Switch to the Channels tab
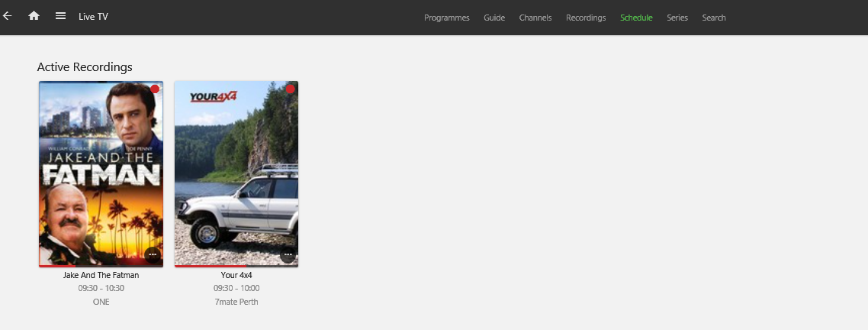 (535, 18)
